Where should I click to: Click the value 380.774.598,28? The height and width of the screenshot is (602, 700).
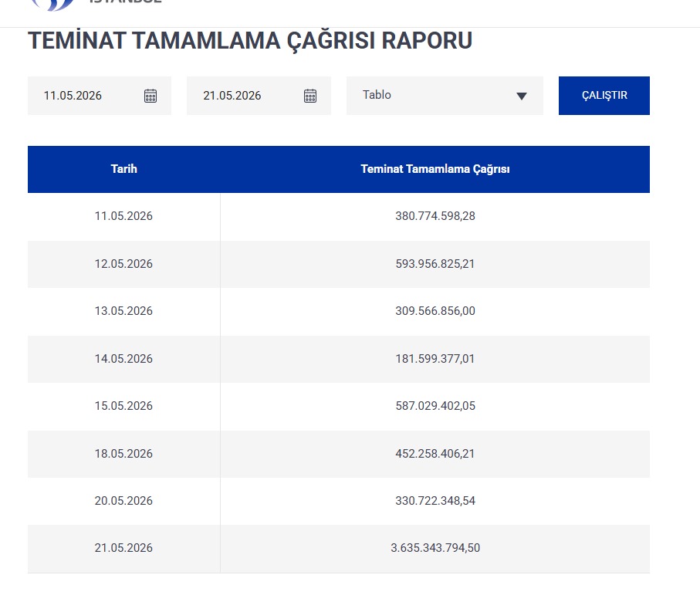click(x=435, y=216)
